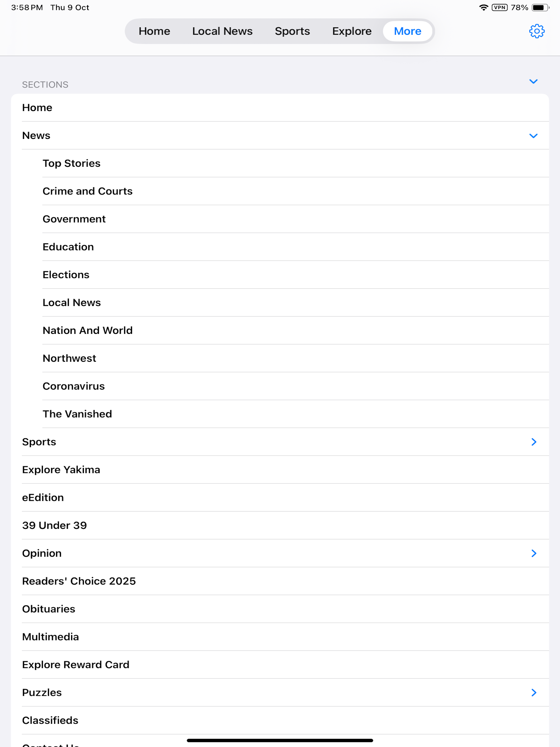Expand the Opinion section arrow
Image resolution: width=560 pixels, height=747 pixels.
534,553
